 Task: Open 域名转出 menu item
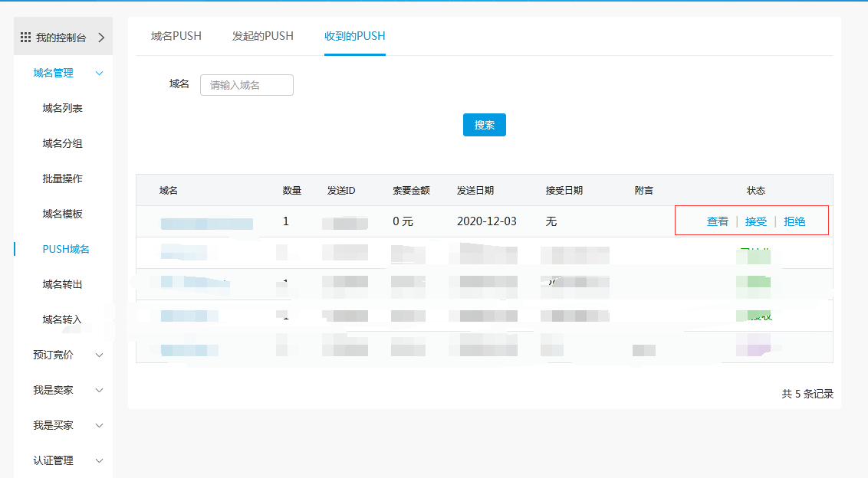point(62,285)
